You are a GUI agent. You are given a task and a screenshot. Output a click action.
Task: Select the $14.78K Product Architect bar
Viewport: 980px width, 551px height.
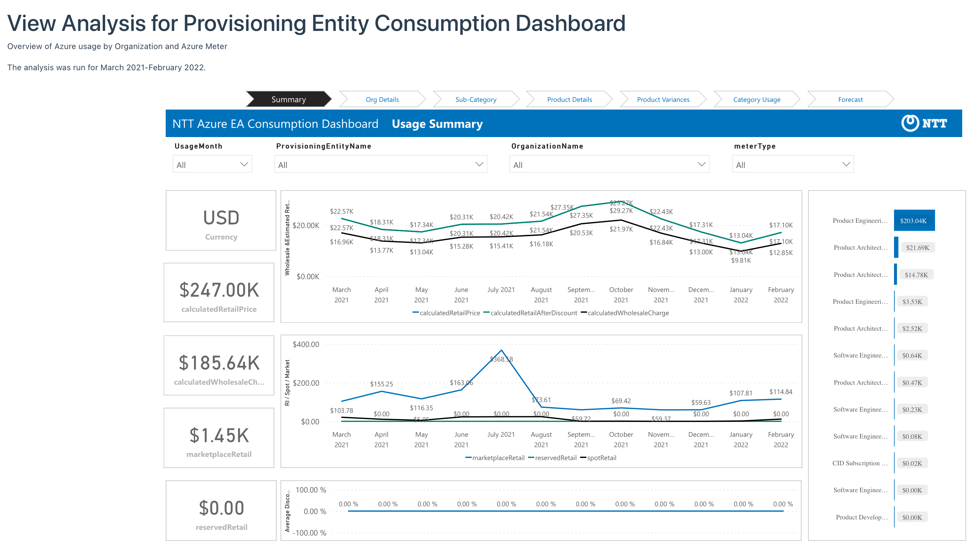pos(896,274)
